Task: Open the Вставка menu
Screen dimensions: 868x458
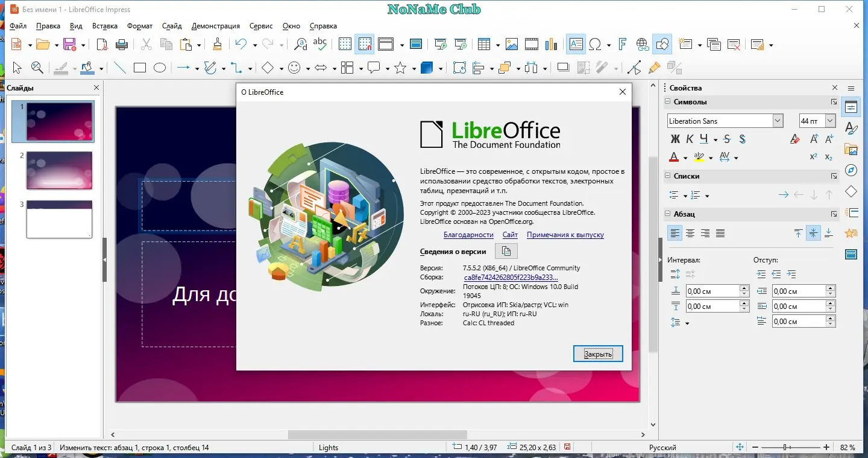Action: (x=105, y=26)
